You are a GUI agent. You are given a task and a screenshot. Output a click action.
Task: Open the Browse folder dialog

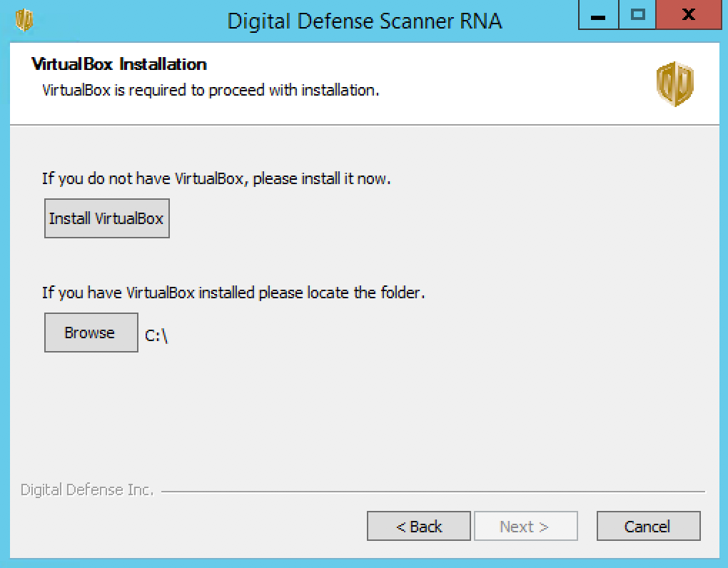coord(91,333)
